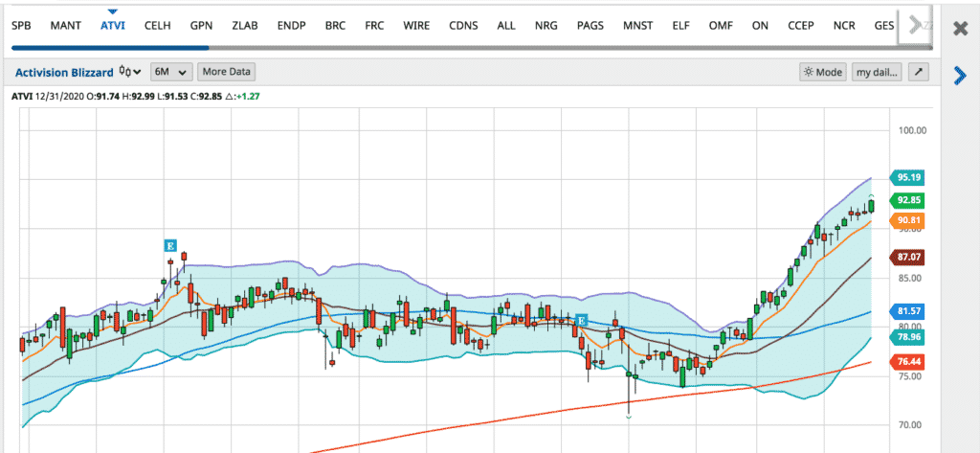Viewport: 980px width, 453px height.
Task: Toggle the chart Mode button
Action: tap(822, 72)
